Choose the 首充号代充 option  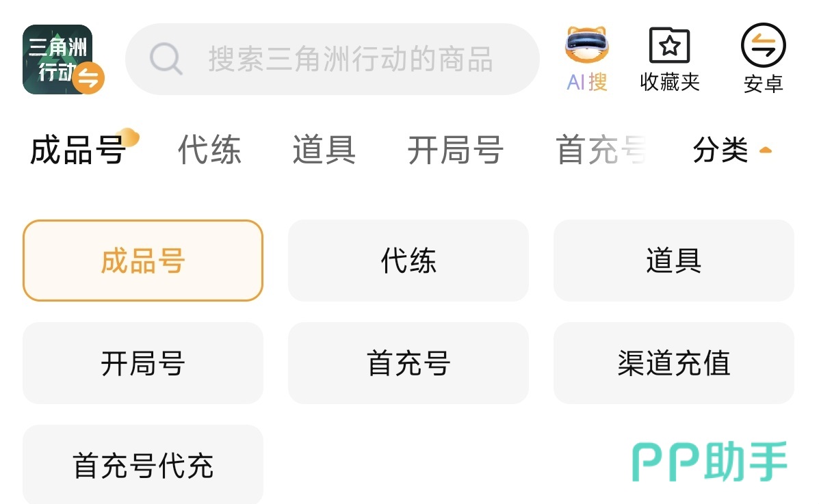click(142, 464)
